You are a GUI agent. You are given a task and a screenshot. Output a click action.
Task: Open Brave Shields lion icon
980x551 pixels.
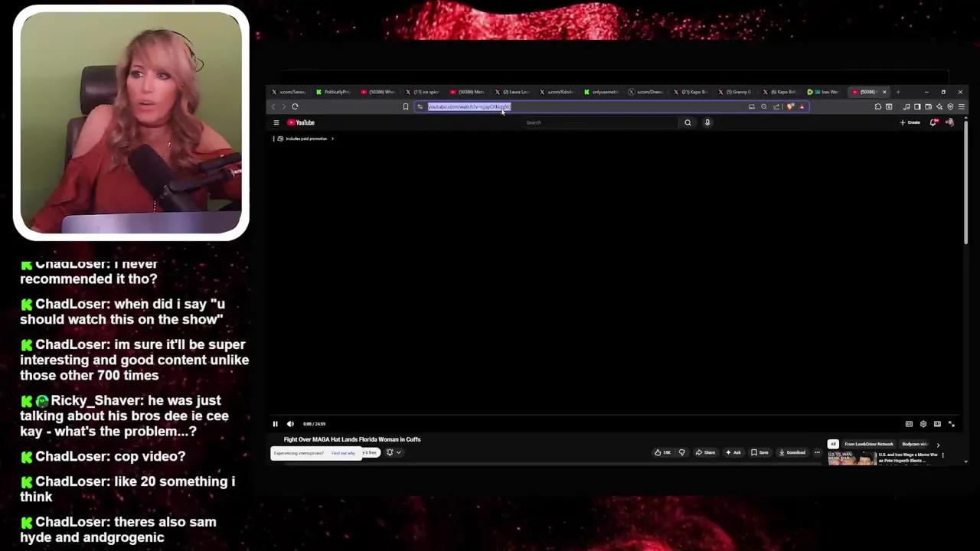pos(790,106)
